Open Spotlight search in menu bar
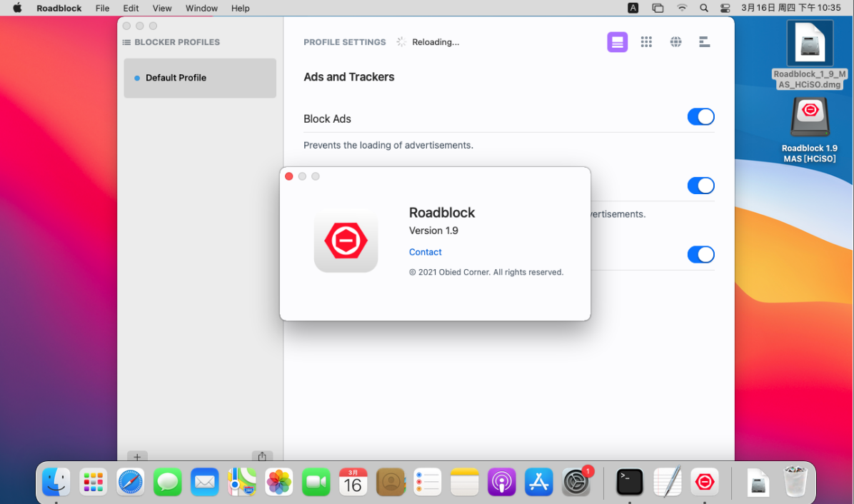Image resolution: width=854 pixels, height=504 pixels. pyautogui.click(x=703, y=8)
